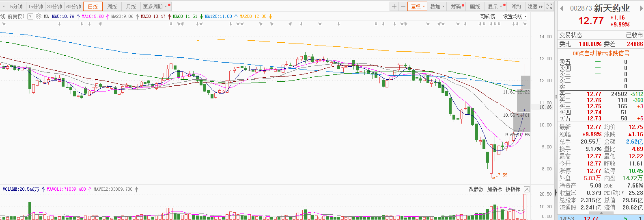This screenshot has width=644, height=220.
Task: Open the 显示 display dropdown
Action: coord(495,7)
